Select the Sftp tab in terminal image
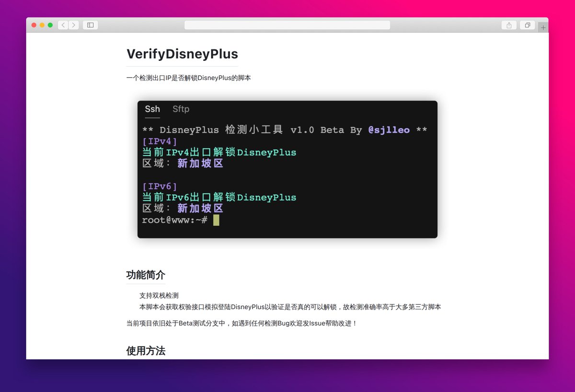 (x=181, y=109)
